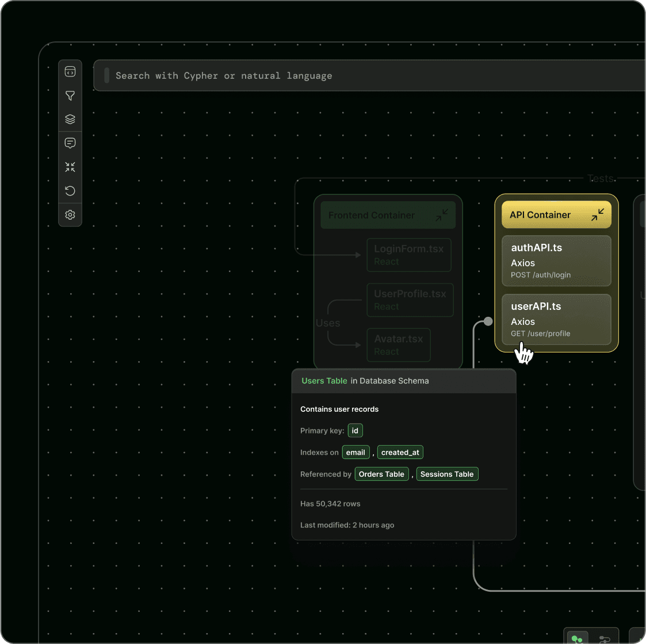Click the Frontend Container header

pyautogui.click(x=388, y=215)
